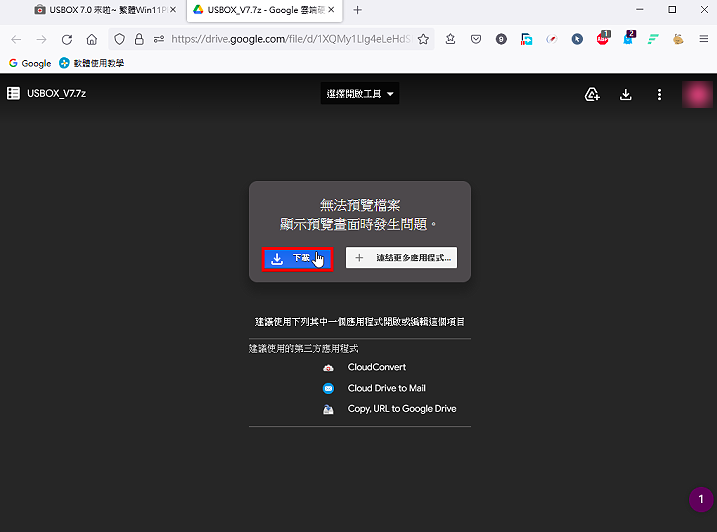
Task: Open the three-dot more actions menu
Action: (x=659, y=95)
